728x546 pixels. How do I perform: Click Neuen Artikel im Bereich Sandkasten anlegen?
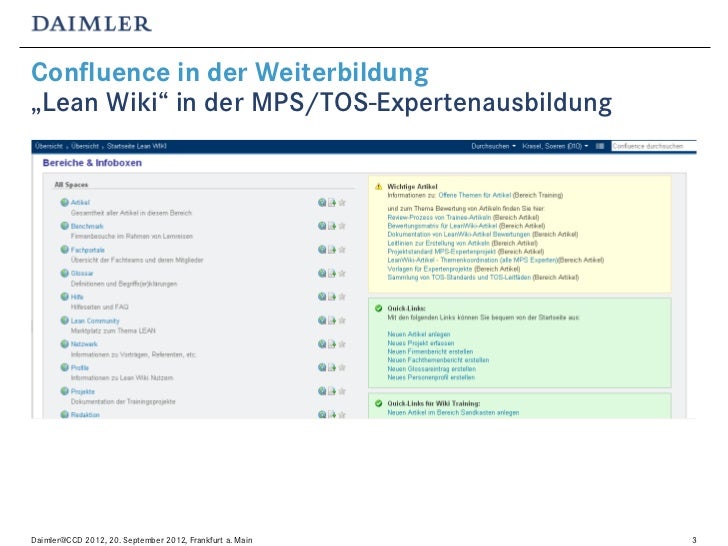pyautogui.click(x=453, y=412)
